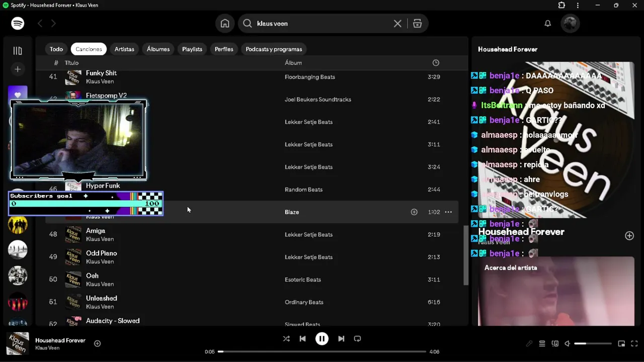This screenshot has height=362, width=644.
Task: Click Klaus Veen artist in the player bar
Action: [47, 348]
